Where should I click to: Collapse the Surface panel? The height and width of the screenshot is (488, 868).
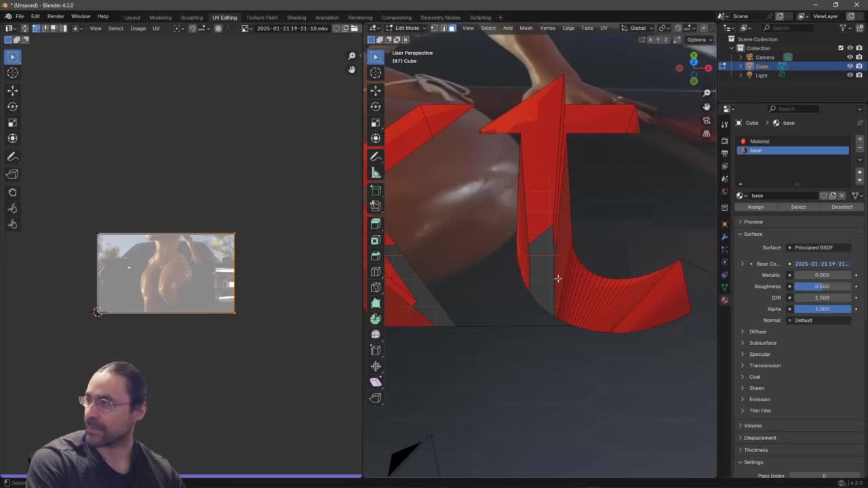753,234
